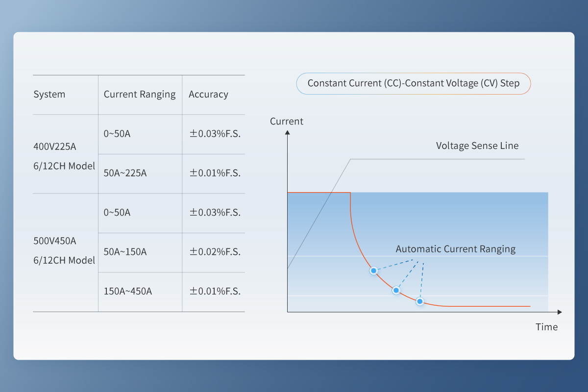588x392 pixels.
Task: Click the Voltage Sense Line label
Action: pos(477,146)
